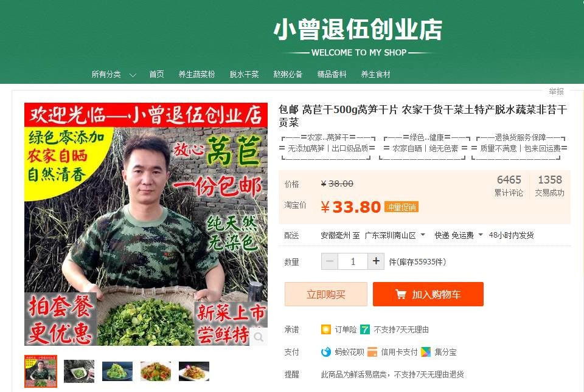This screenshot has height=392, width=584.
Task: Click the magnifier icon on product image
Action: point(259,337)
